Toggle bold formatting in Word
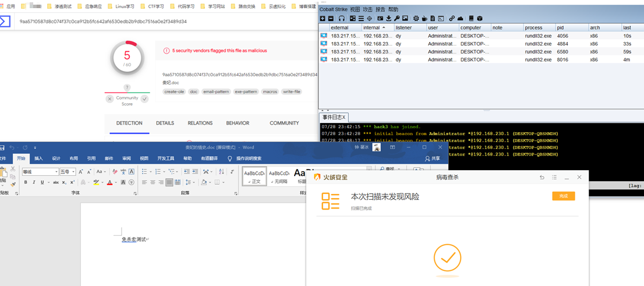Screen dimensions: 644x286 coord(26,182)
